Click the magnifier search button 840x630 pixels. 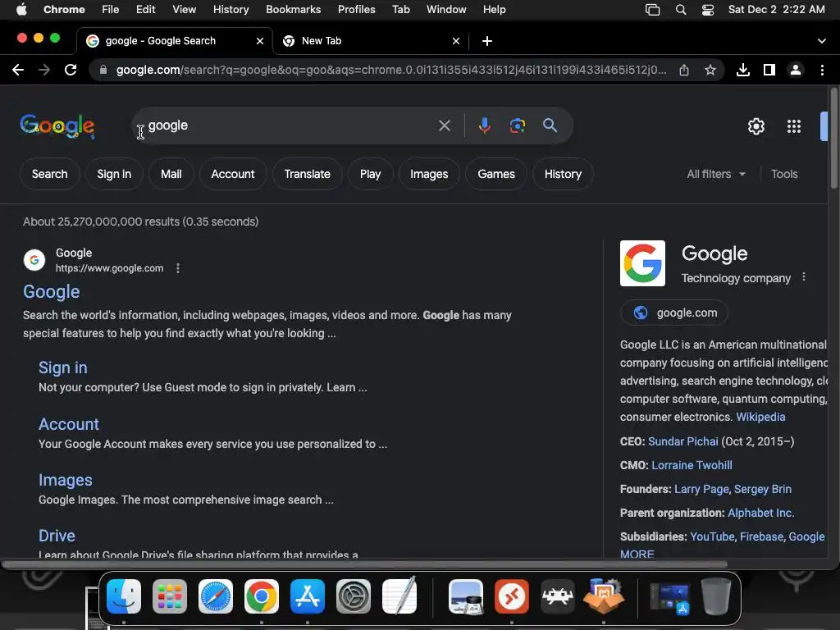(550, 126)
